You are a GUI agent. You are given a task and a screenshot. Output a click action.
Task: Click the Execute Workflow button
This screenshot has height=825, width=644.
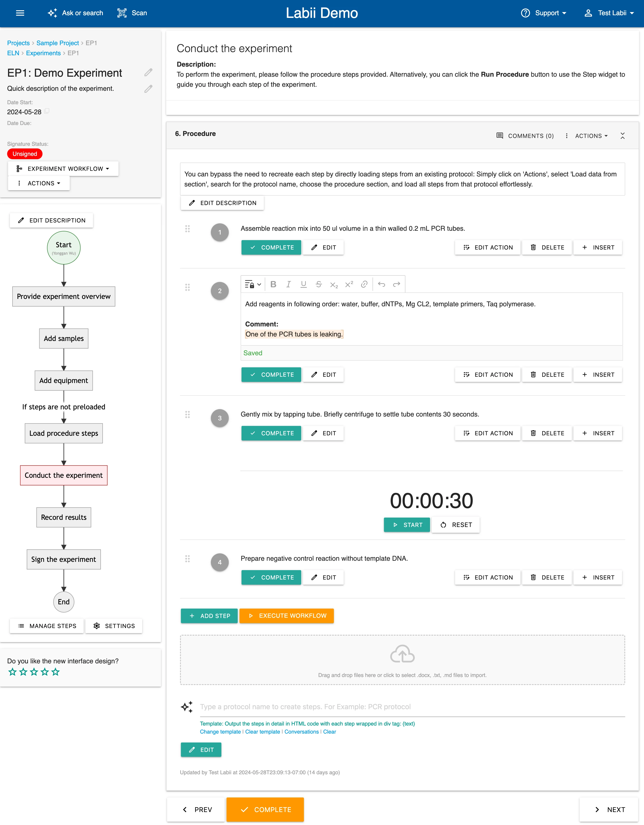click(x=287, y=616)
